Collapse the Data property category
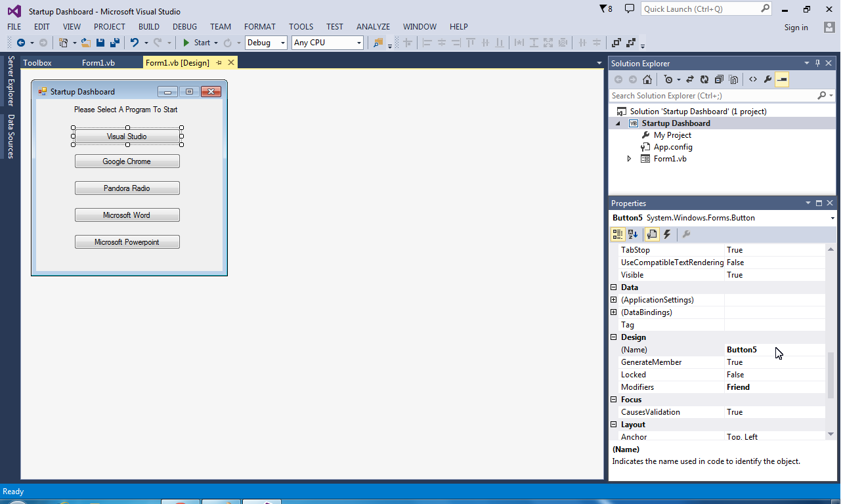 click(x=614, y=287)
